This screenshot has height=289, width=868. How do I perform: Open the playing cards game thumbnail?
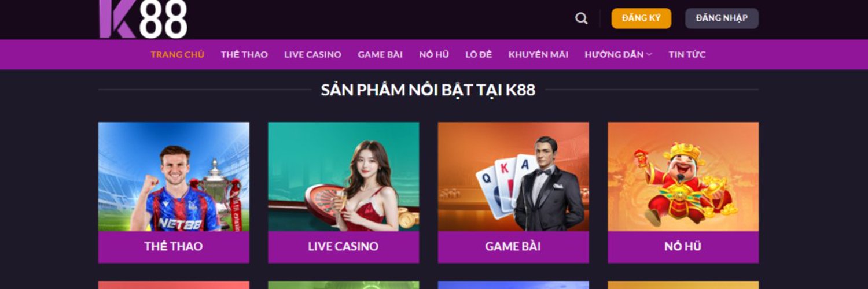point(513,177)
